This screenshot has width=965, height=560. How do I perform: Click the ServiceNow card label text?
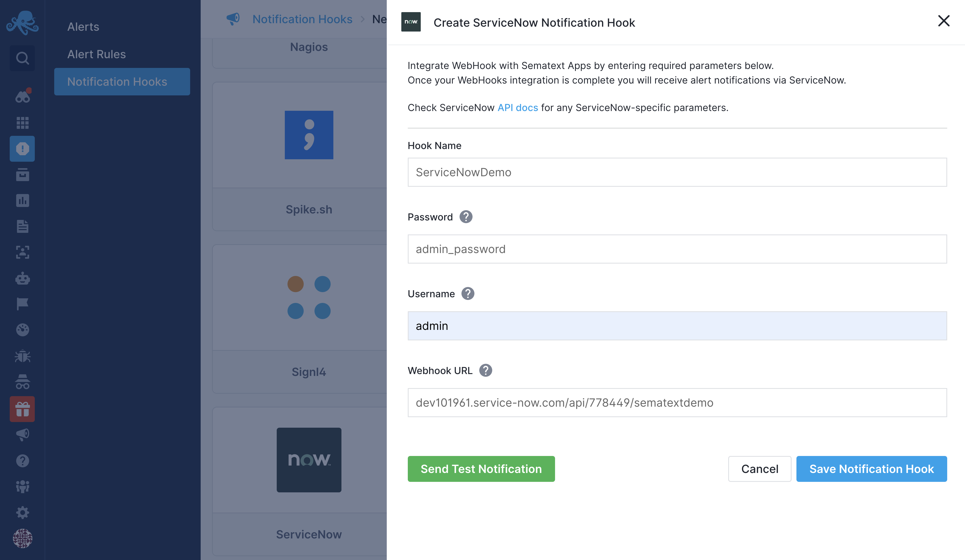(x=309, y=534)
